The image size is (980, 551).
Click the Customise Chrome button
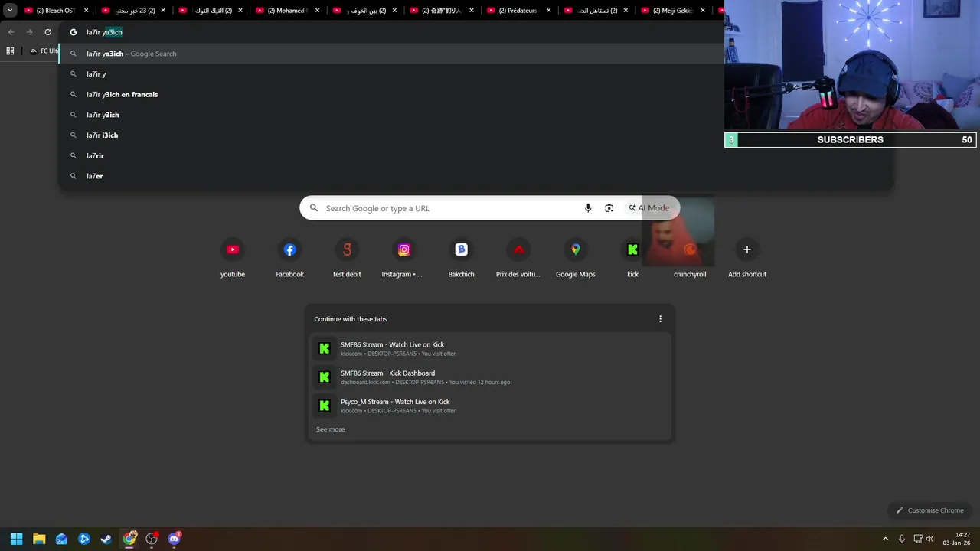[930, 510]
